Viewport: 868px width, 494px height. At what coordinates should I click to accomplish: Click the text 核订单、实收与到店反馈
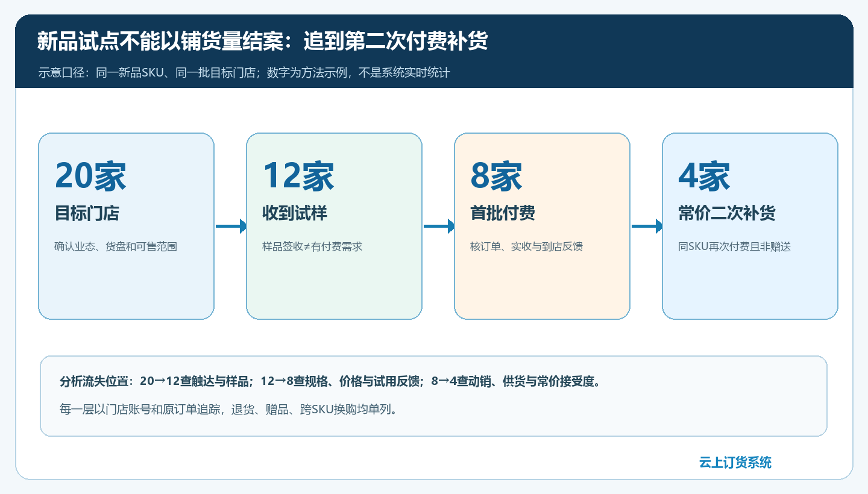point(526,246)
